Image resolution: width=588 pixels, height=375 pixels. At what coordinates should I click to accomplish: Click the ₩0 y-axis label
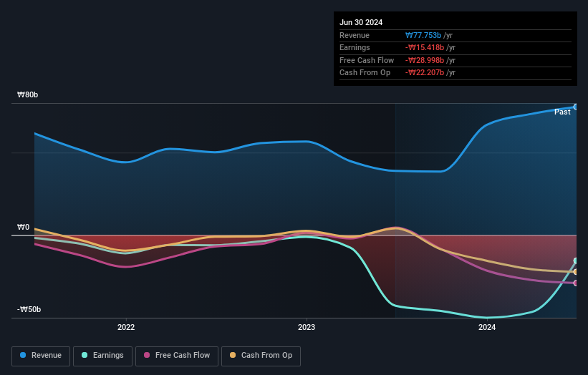pos(23,227)
